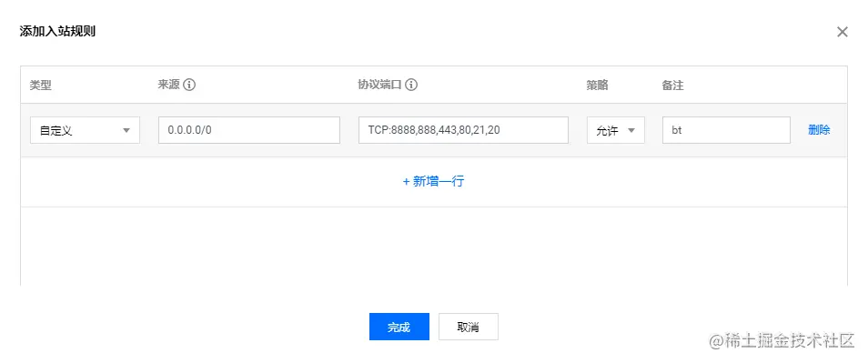Click the 添加入站规则 dialog title

pyautogui.click(x=57, y=31)
